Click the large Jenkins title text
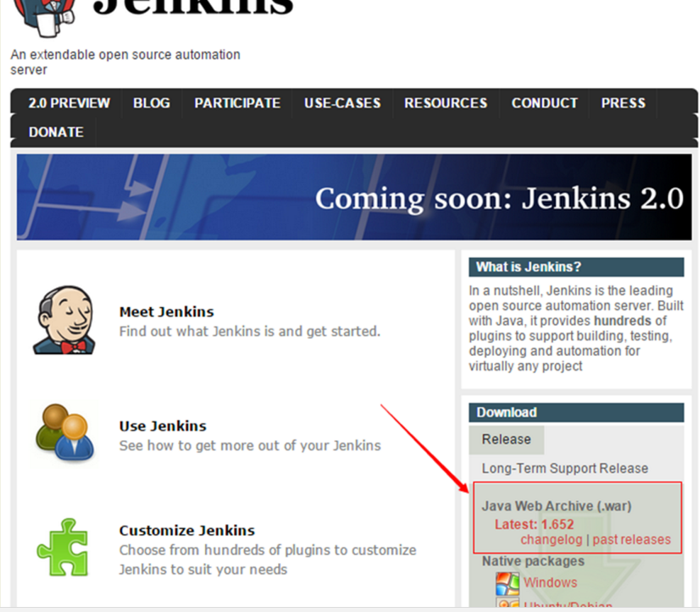 pos(193,7)
